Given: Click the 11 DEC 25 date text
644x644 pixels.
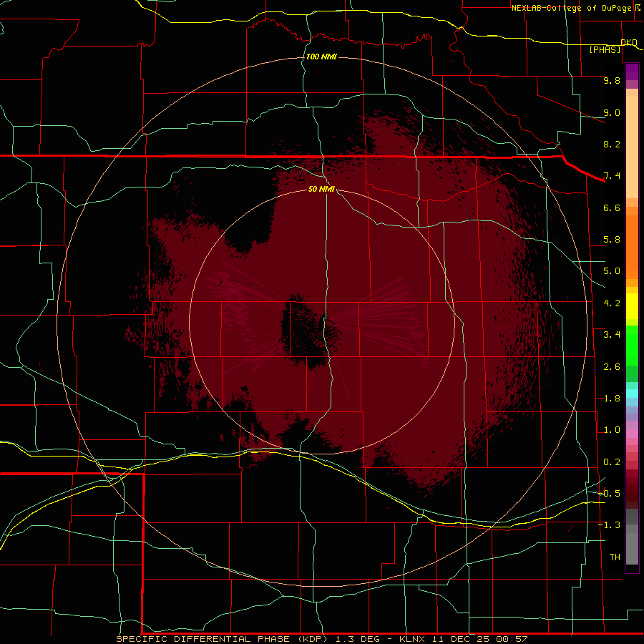Looking at the screenshot, I should pos(460,639).
